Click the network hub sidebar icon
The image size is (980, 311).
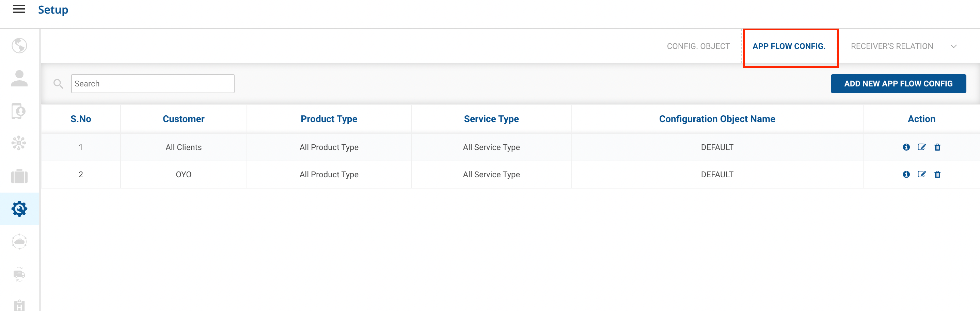19,143
